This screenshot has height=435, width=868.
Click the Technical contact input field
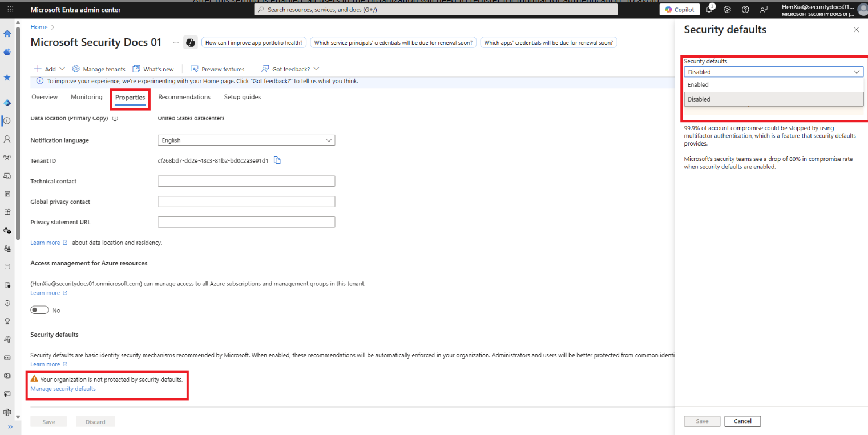click(x=246, y=181)
